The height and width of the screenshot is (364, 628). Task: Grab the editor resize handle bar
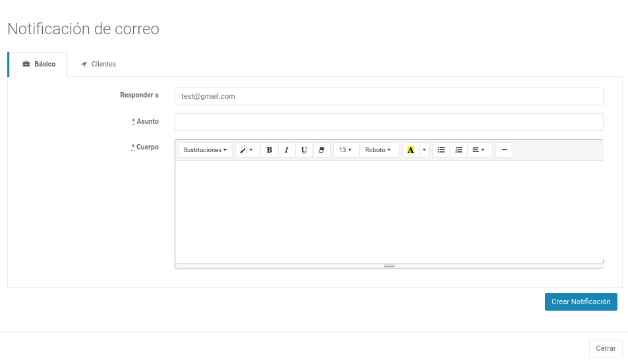(x=389, y=266)
